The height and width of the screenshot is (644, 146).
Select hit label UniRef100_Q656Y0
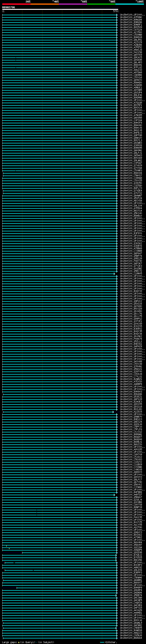[x=131, y=80]
